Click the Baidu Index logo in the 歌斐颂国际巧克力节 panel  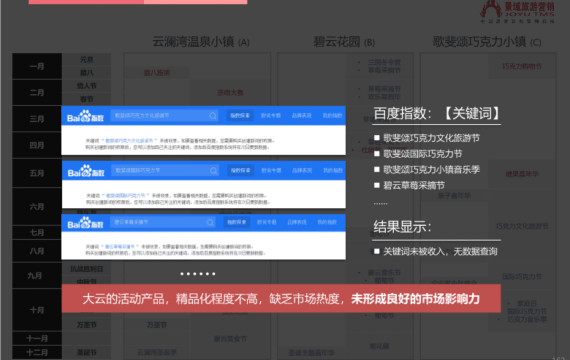click(x=86, y=171)
